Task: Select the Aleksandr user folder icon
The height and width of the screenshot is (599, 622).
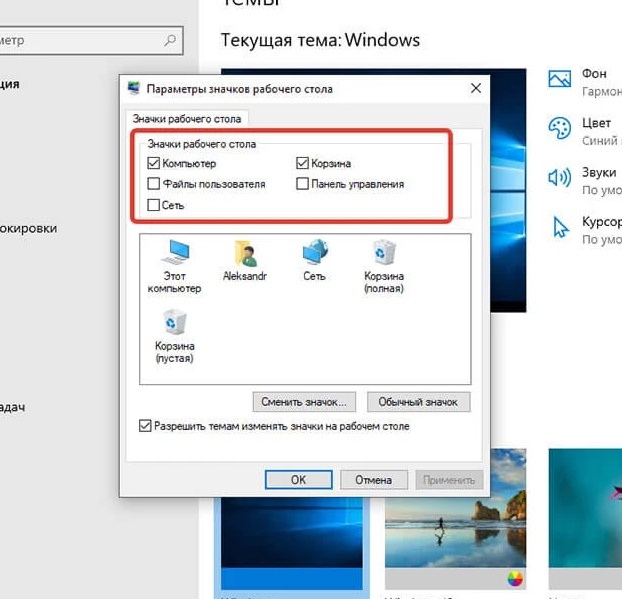Action: [245, 253]
